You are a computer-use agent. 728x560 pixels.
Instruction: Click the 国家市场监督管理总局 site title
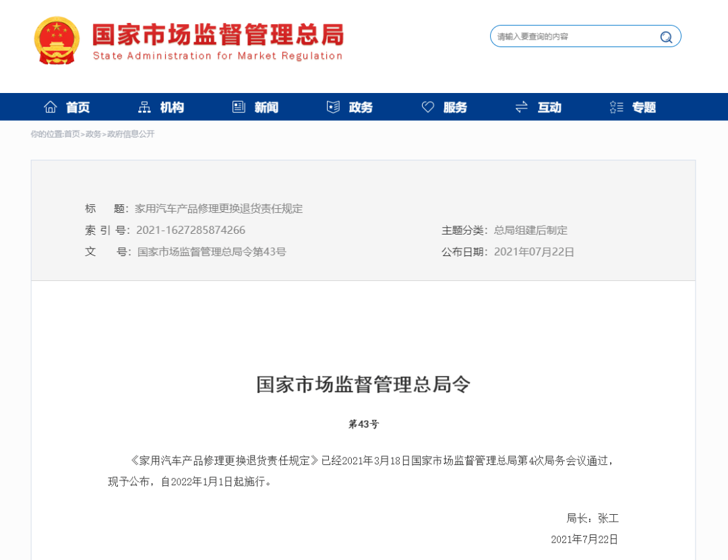click(218, 35)
